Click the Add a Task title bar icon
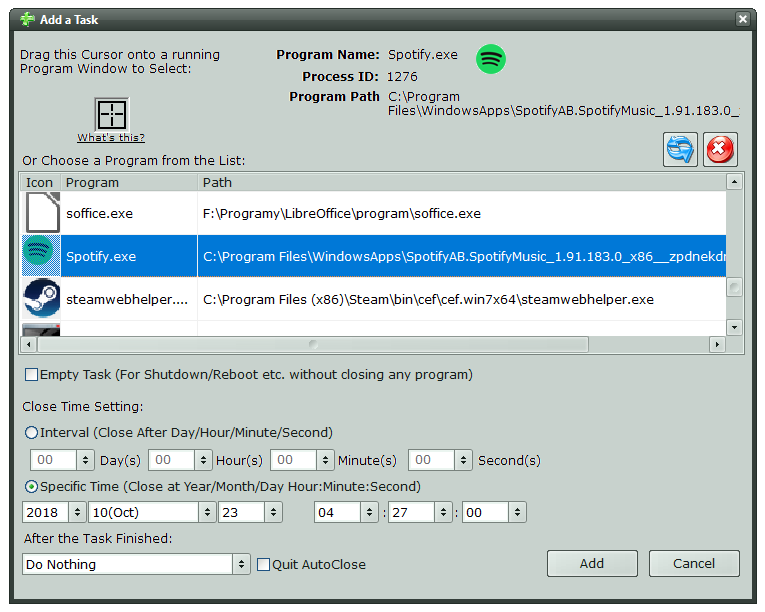Image resolution: width=765 pixels, height=612 pixels. coord(27,20)
